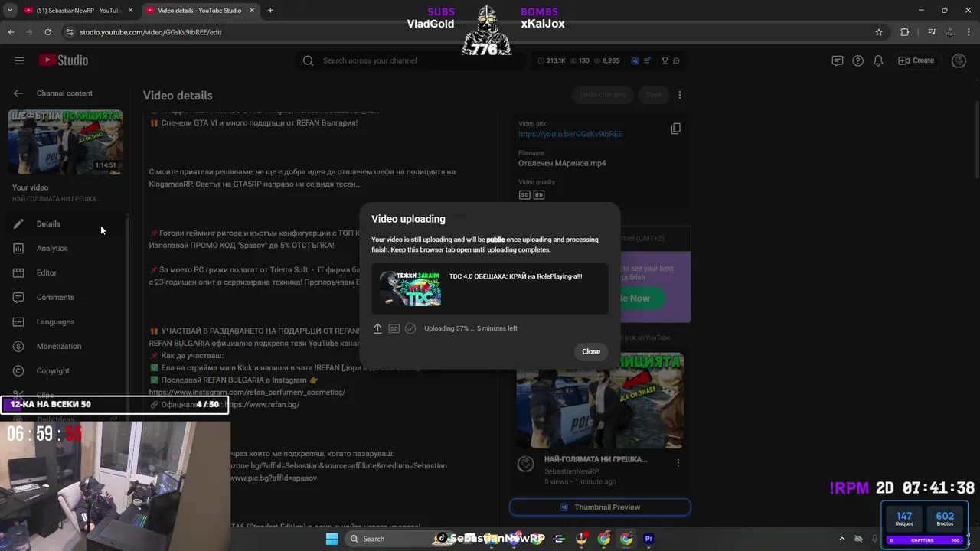Click the uploading video thumbnail in dialog
This screenshot has height=551, width=980.
tap(410, 289)
